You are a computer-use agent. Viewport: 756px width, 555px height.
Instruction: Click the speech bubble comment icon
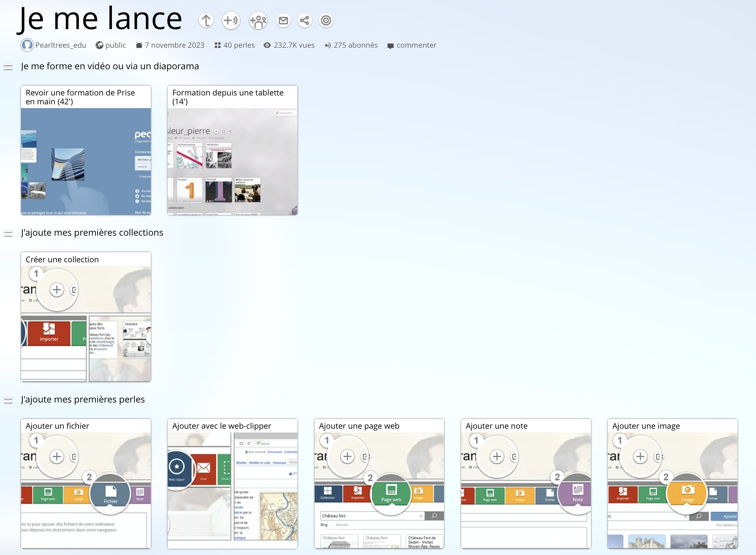[x=390, y=46]
